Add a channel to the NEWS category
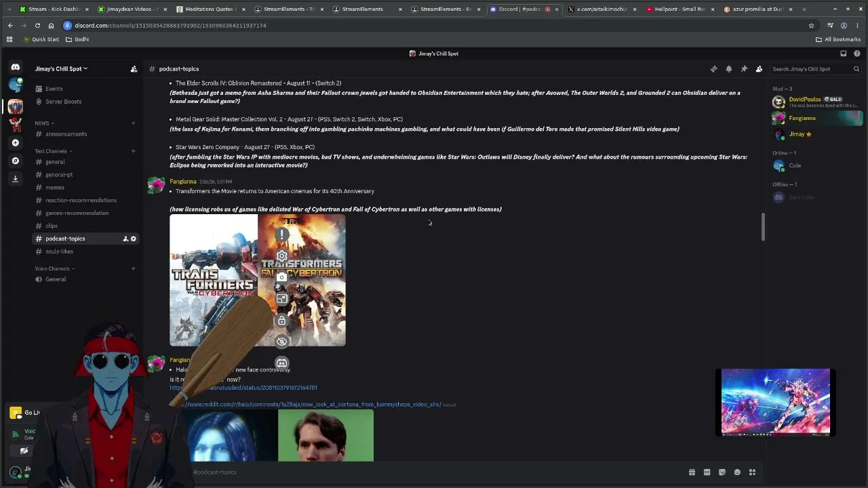Screen dimensions: 868x488 133,123
